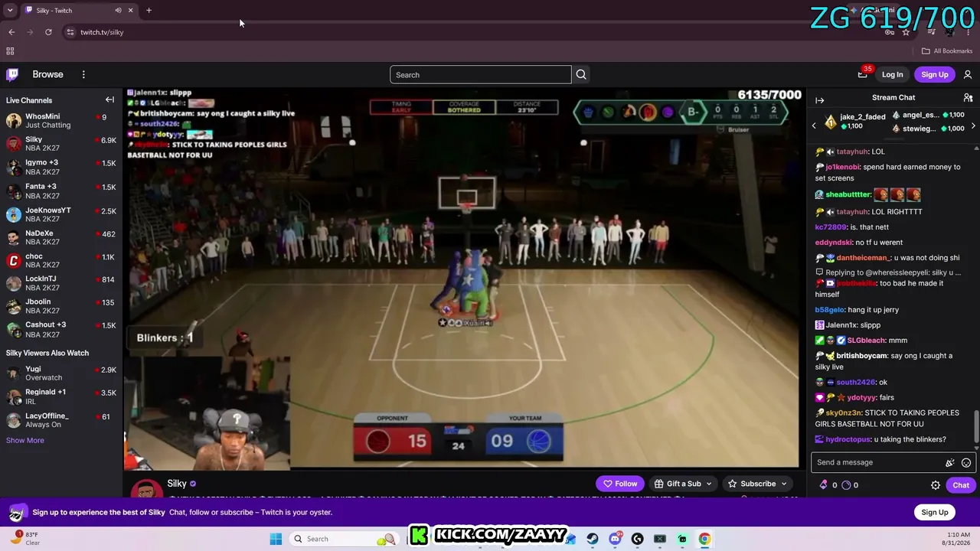The width and height of the screenshot is (980, 551).
Task: Bookmark this page with the star
Action: point(906,32)
